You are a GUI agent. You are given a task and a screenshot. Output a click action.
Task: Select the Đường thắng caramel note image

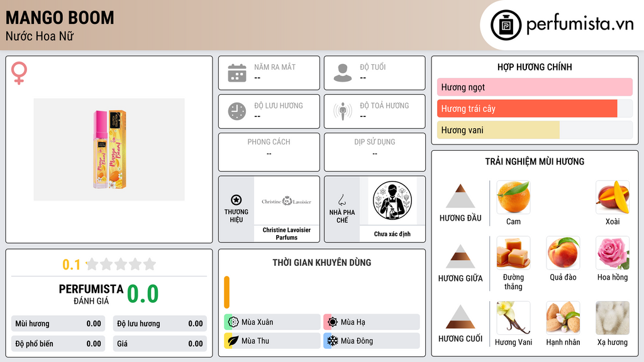click(513, 253)
